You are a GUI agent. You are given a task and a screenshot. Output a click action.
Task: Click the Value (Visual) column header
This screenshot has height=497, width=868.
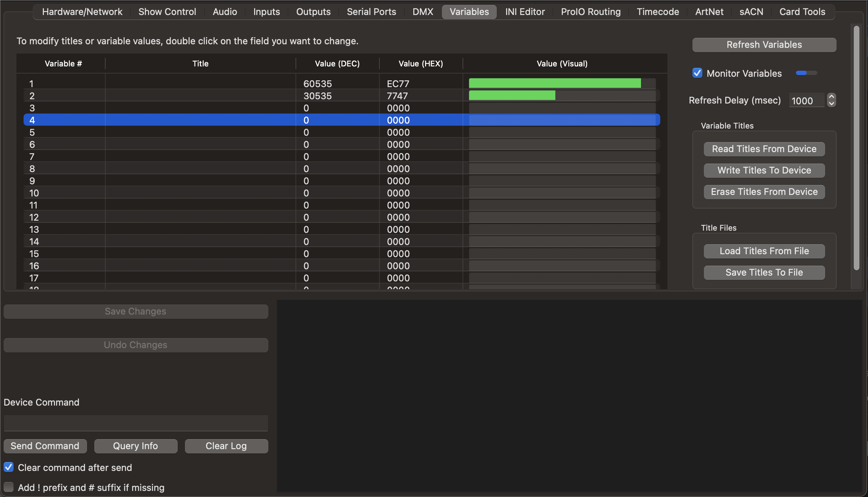(562, 64)
